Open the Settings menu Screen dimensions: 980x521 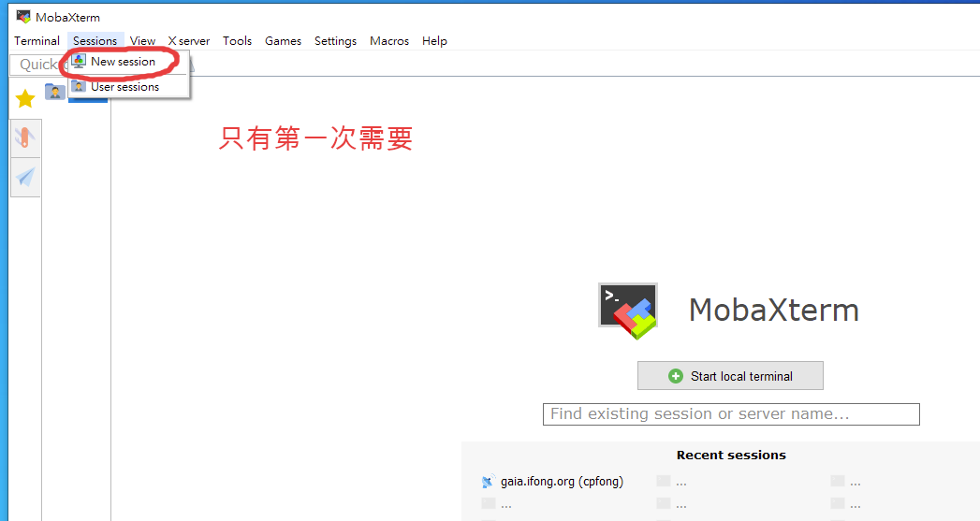(335, 41)
